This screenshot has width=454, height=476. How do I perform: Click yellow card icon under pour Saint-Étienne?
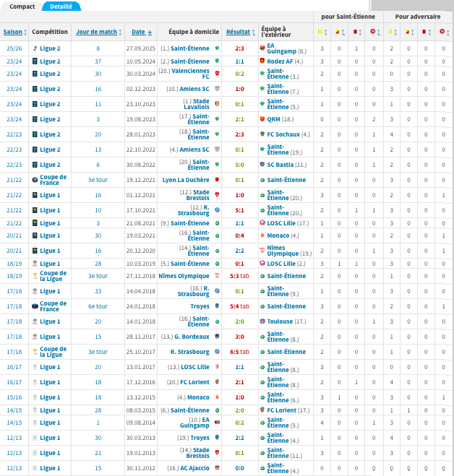[x=320, y=32]
